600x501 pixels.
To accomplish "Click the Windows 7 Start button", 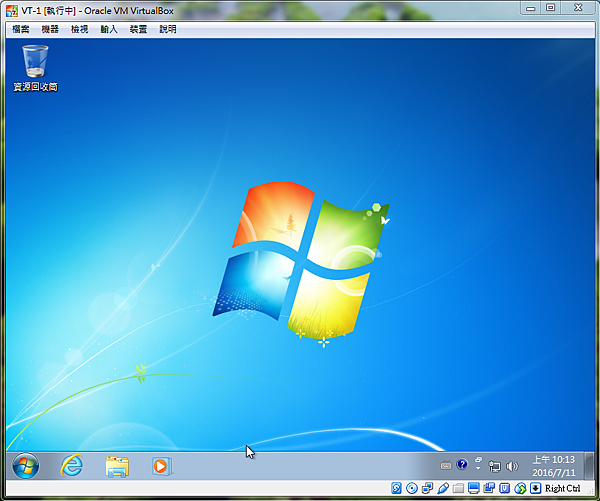I will click(26, 466).
